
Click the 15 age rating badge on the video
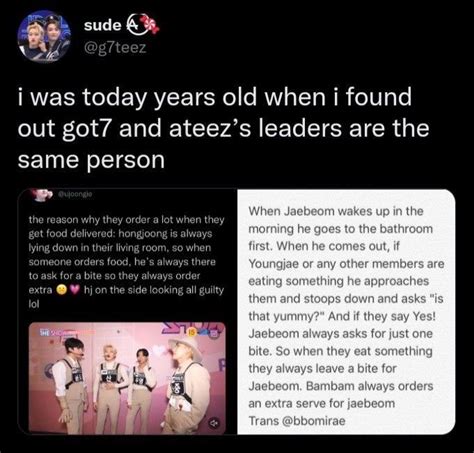tap(191, 333)
